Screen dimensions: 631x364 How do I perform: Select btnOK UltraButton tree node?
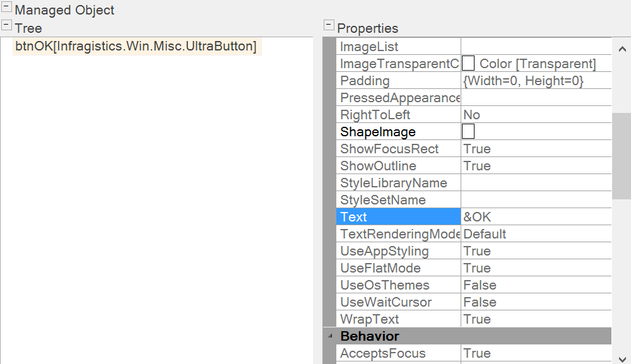click(136, 47)
